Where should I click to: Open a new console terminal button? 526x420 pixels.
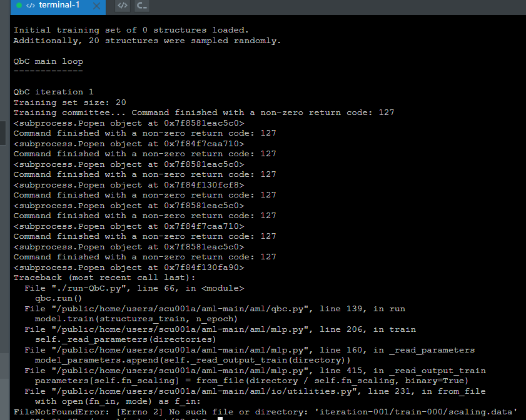pos(142,6)
